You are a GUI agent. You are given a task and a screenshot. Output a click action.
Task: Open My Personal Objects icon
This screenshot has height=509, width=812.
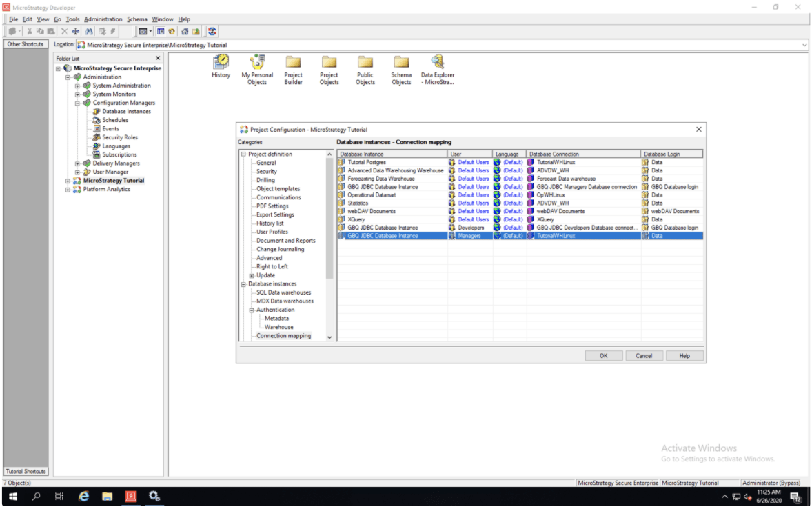point(257,63)
